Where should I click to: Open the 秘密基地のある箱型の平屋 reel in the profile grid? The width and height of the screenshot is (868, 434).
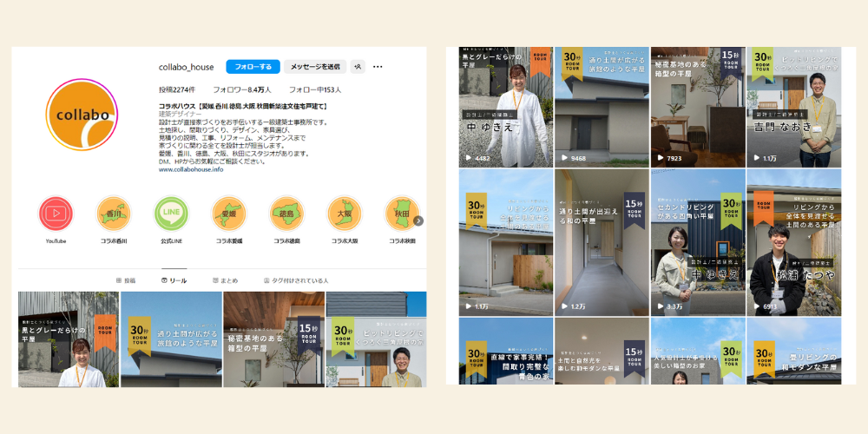point(274,339)
